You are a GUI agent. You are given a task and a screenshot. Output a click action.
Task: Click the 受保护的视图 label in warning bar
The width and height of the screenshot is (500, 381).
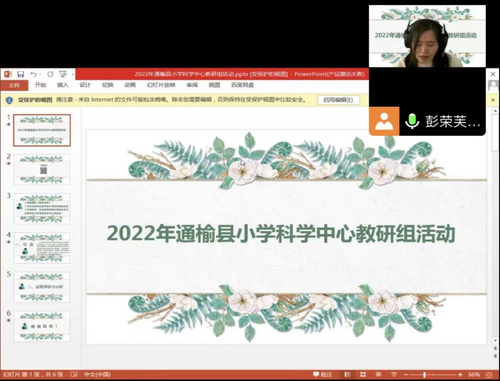pyautogui.click(x=35, y=100)
